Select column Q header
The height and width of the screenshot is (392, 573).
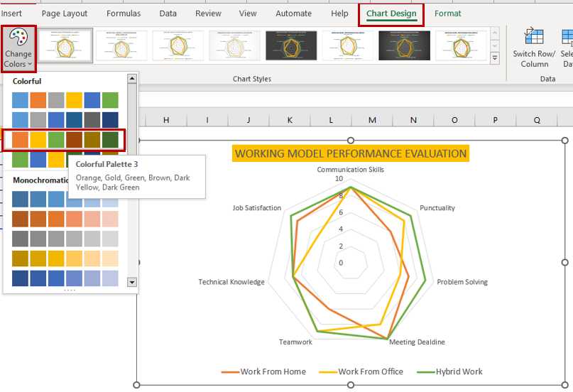(x=537, y=120)
